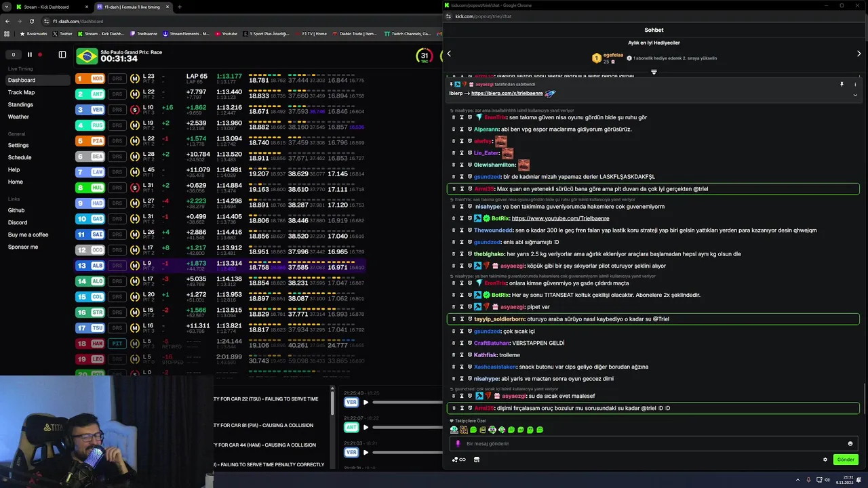Screen dimensions: 868x488
Task: Unpin the pinned chat message
Action: 842,85
